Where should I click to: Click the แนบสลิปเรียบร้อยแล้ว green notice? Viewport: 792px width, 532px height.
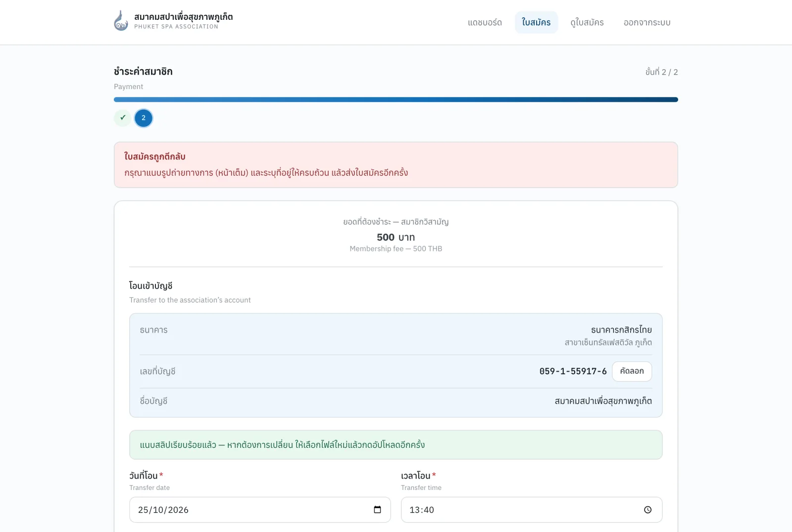click(396, 445)
